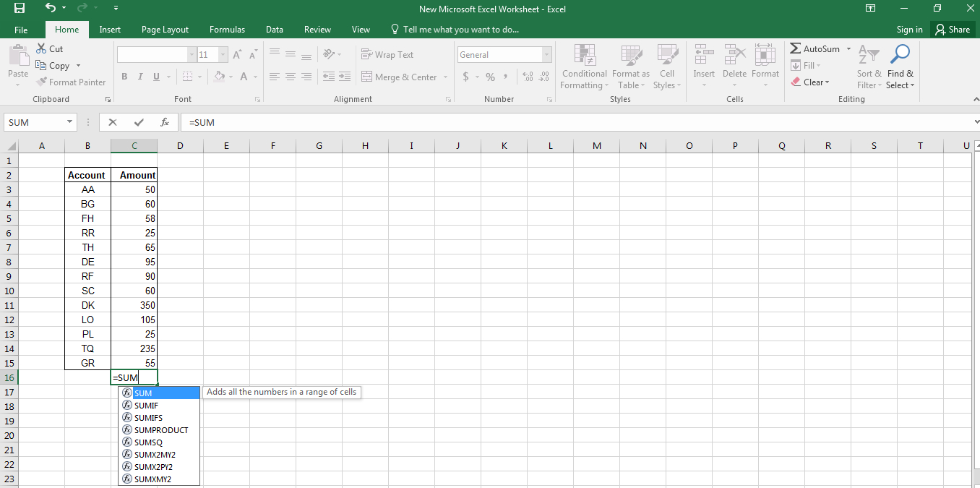
Task: Click the Percent Style icon
Action: click(489, 76)
